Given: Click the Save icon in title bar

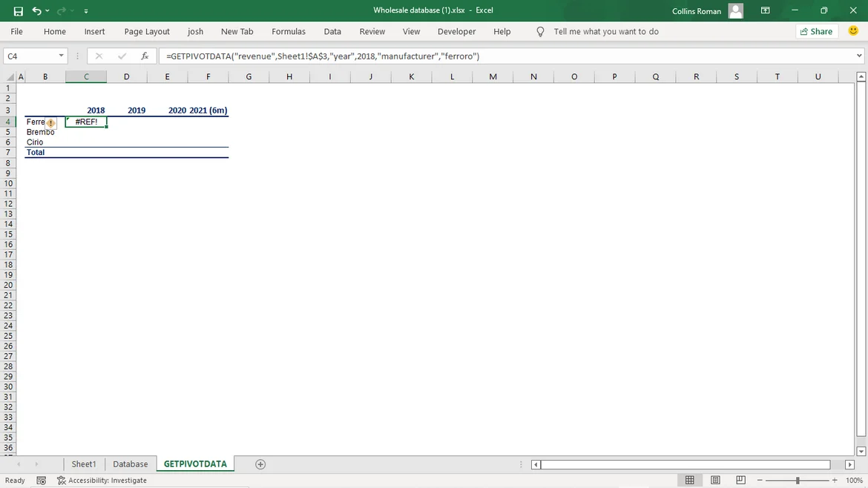Looking at the screenshot, I should pyautogui.click(x=19, y=11).
